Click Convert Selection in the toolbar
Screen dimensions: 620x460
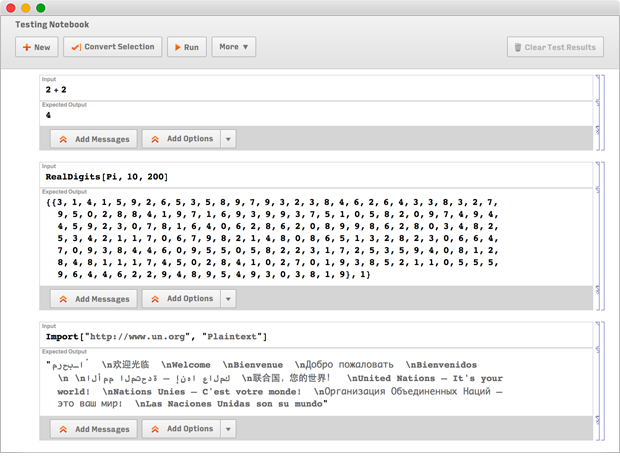(112, 47)
